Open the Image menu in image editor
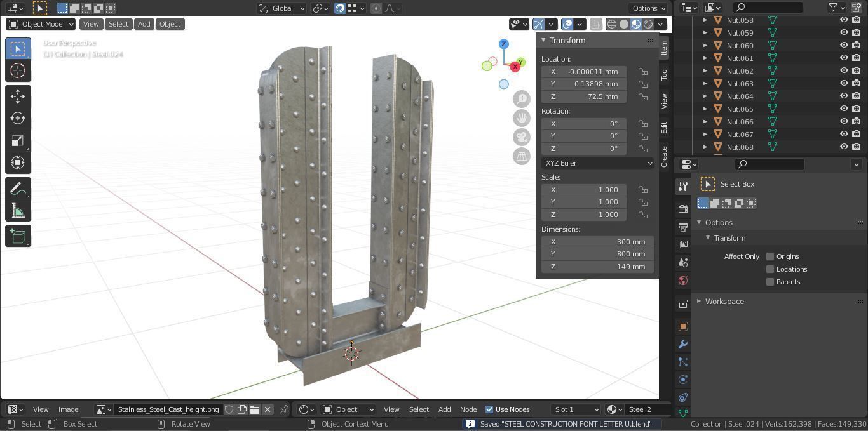The image size is (868, 431). coord(68,409)
